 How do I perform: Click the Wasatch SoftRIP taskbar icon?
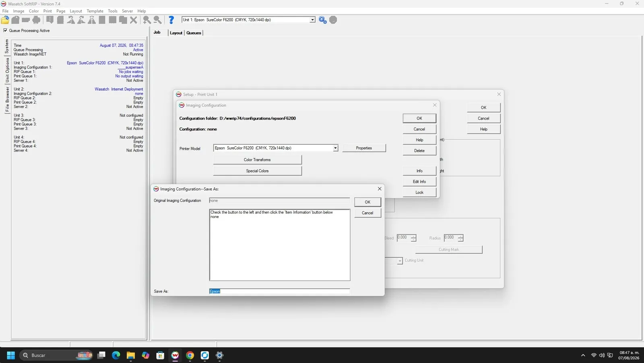[175, 355]
